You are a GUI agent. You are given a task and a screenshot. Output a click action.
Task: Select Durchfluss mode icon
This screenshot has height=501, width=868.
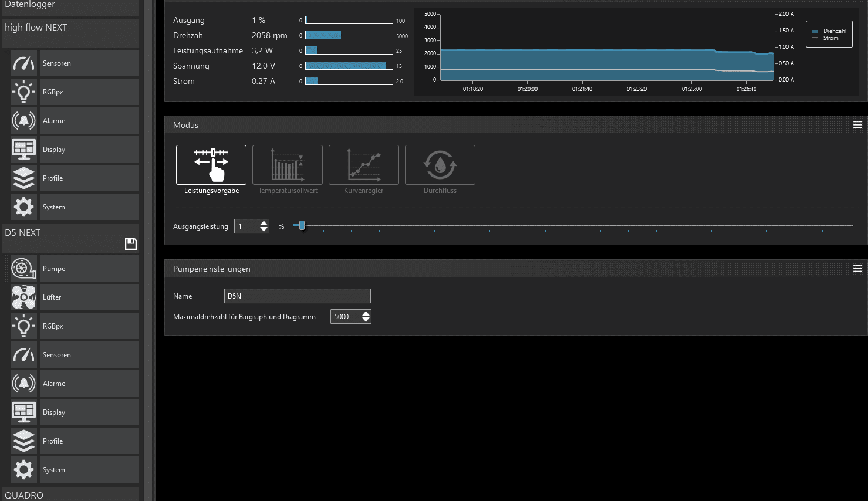tap(440, 165)
